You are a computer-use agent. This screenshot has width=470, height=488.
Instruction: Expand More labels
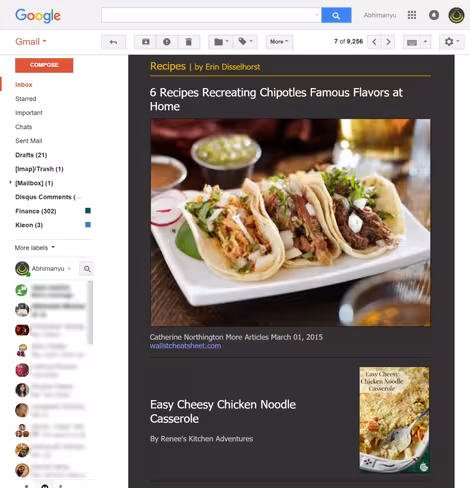[35, 248]
